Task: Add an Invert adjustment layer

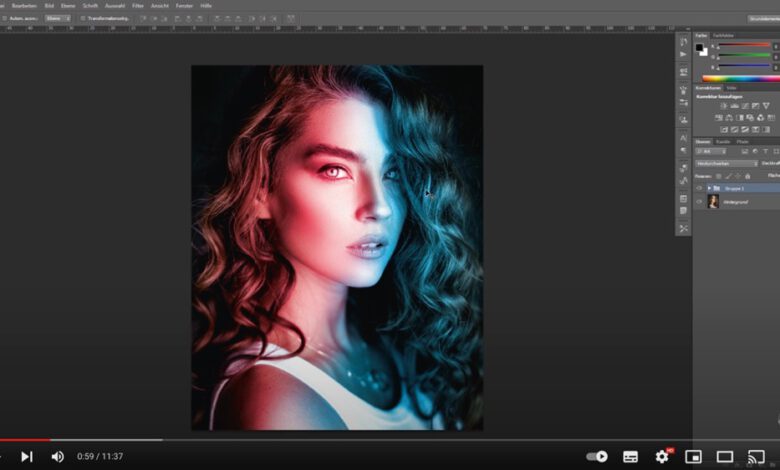Action: pos(724,130)
